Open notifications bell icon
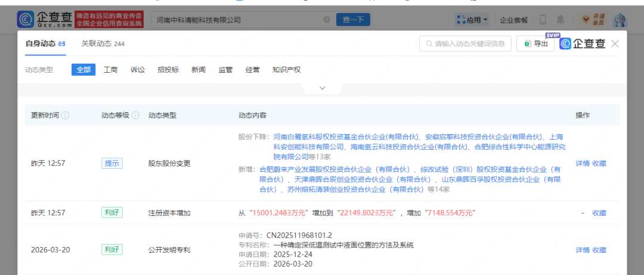This screenshot has width=644, height=275. coord(560,20)
